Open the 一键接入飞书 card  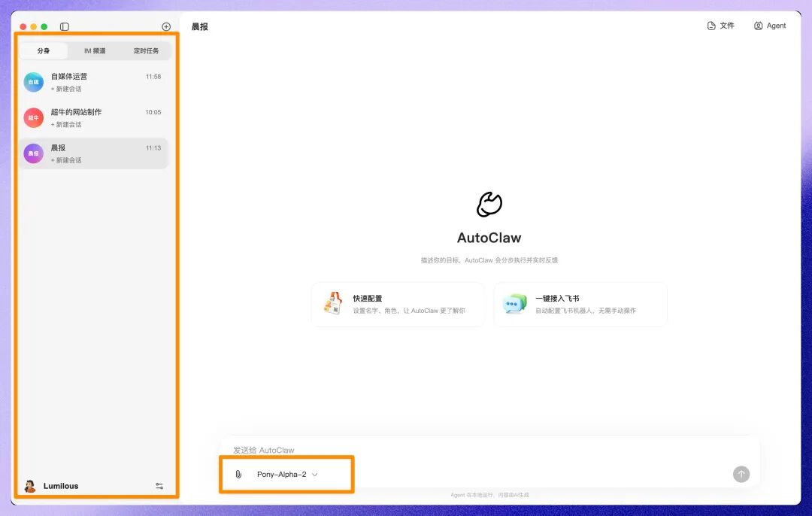tap(580, 304)
